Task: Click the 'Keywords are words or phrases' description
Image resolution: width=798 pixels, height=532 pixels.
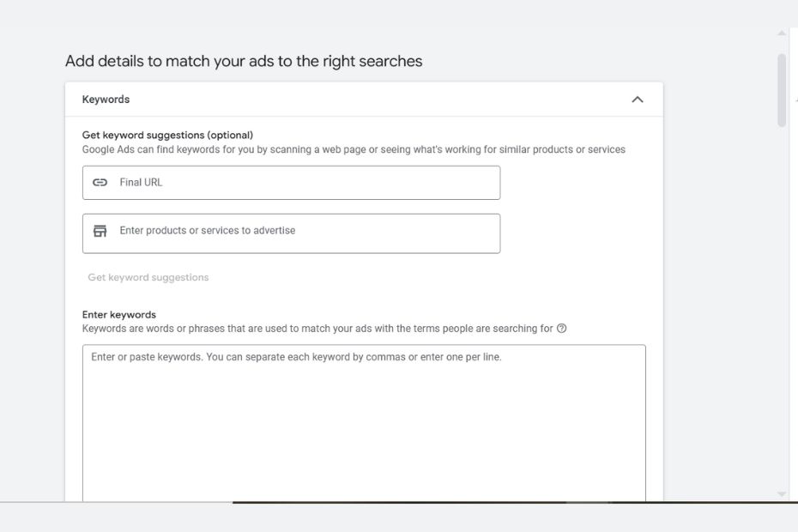Action: point(317,329)
